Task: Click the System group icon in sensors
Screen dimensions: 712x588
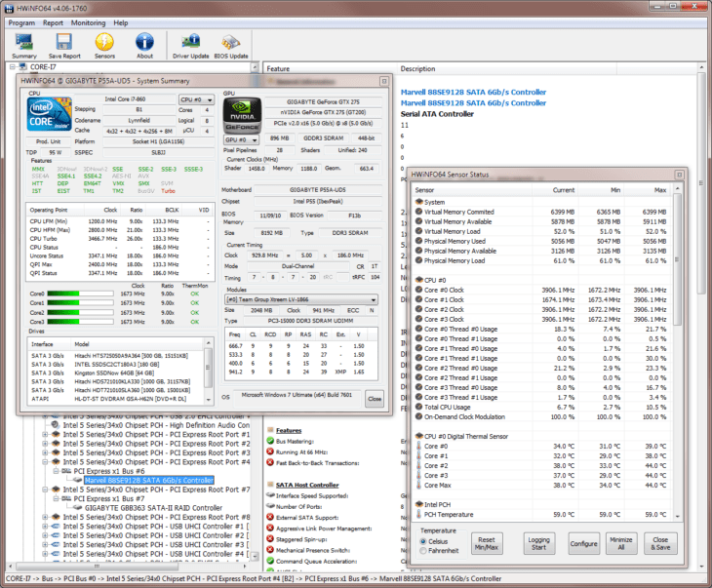Action: tap(418, 202)
